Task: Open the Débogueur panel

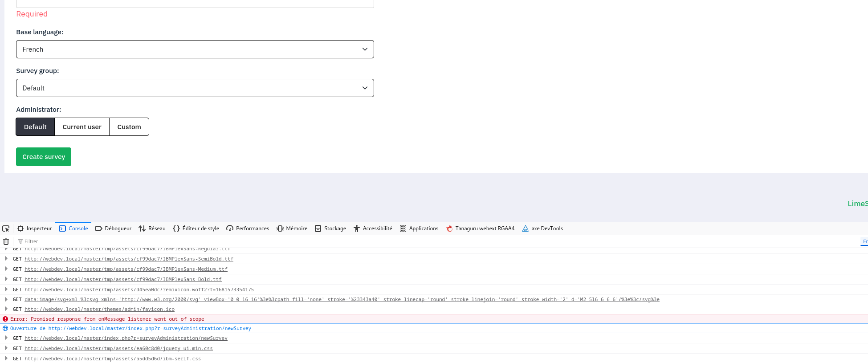Action: pos(114,228)
